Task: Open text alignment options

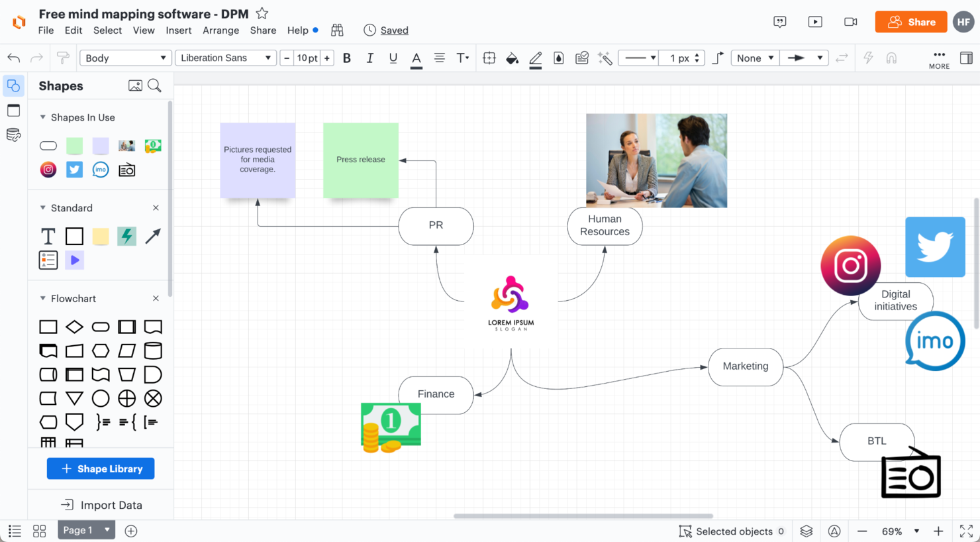Action: [x=439, y=58]
